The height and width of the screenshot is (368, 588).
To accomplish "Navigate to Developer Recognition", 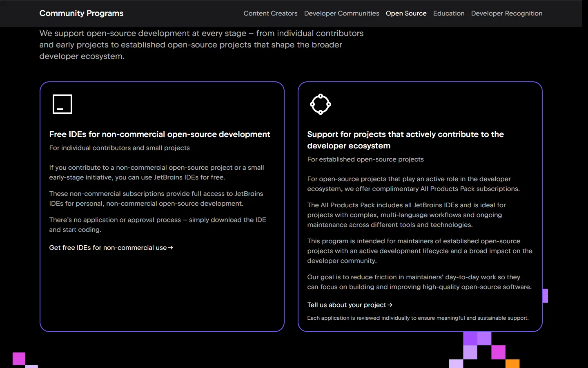I will point(507,13).
